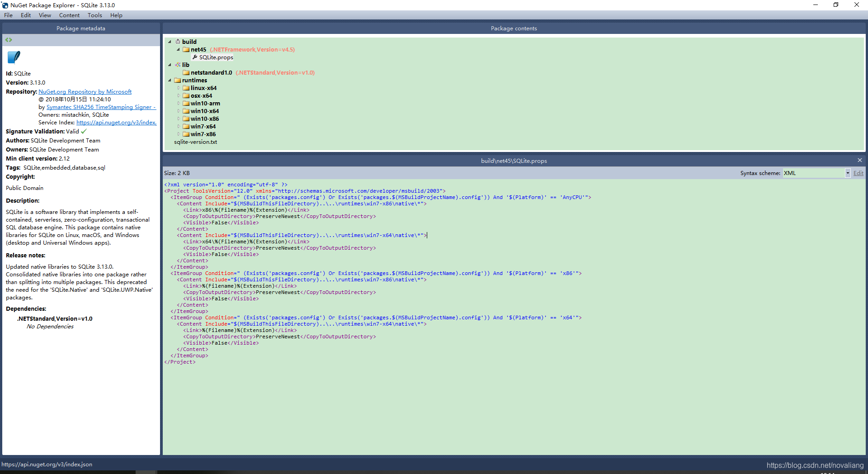The height and width of the screenshot is (474, 868).
Task: Click the wrench icon beside SQLite.props
Action: 195,57
